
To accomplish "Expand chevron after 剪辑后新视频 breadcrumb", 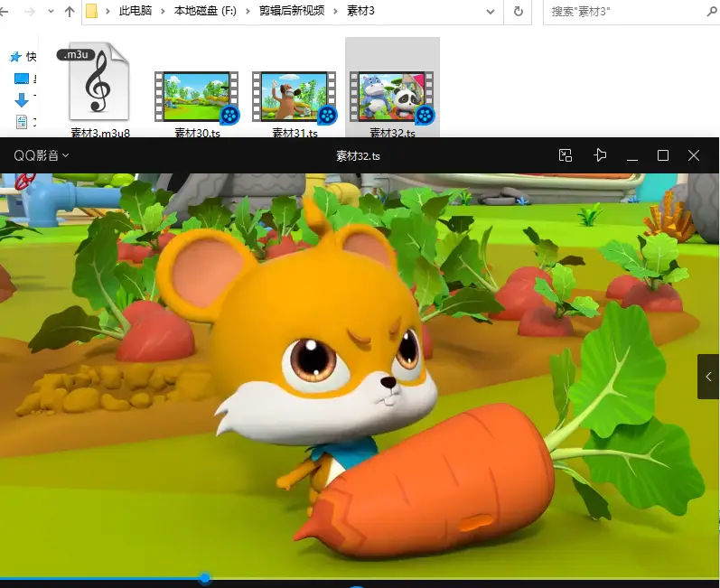I will click(336, 12).
